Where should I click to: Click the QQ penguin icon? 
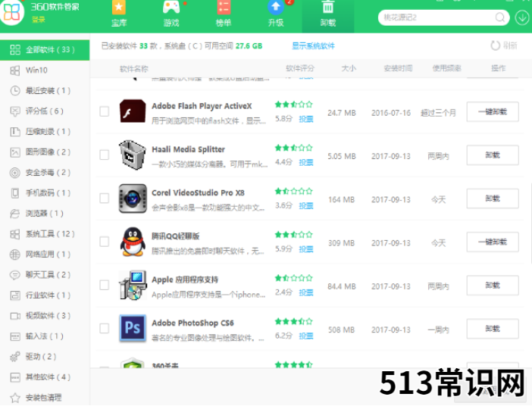tap(133, 242)
